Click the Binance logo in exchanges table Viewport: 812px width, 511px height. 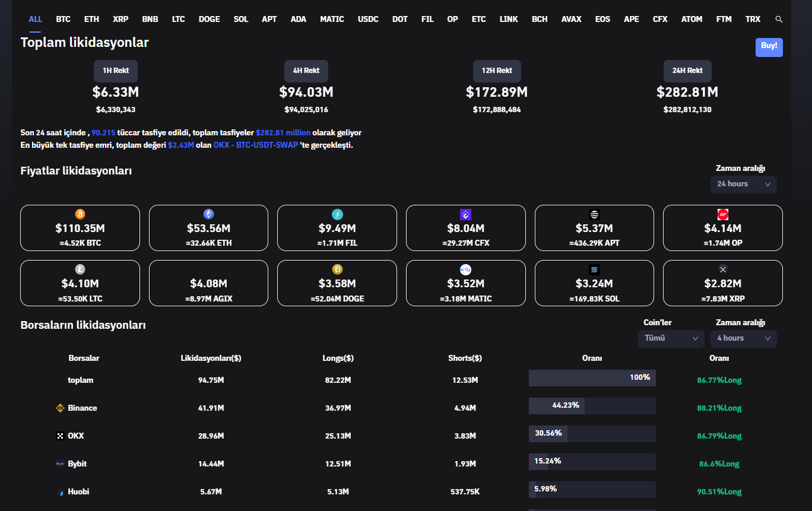tap(59, 408)
